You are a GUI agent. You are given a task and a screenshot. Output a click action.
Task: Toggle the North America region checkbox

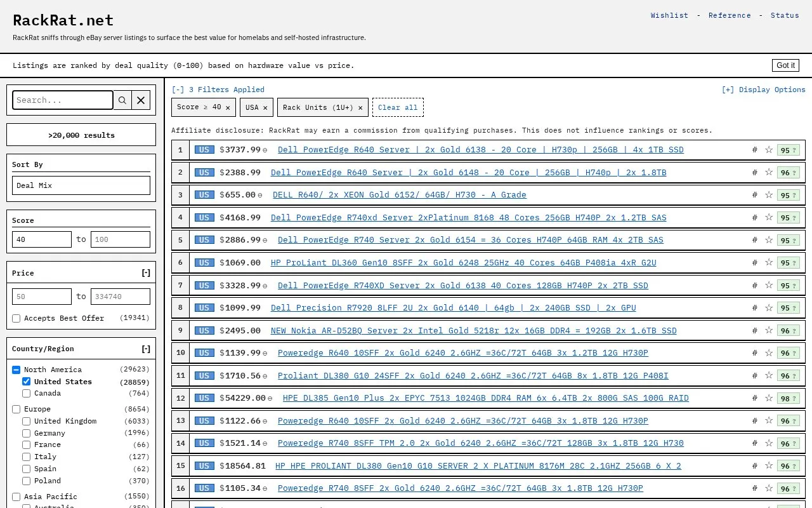tap(16, 370)
